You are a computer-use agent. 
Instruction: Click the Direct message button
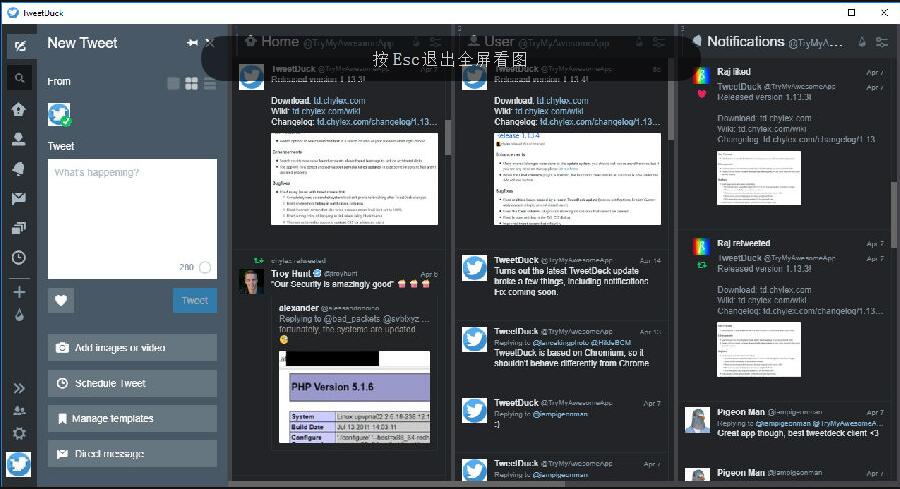click(132, 454)
